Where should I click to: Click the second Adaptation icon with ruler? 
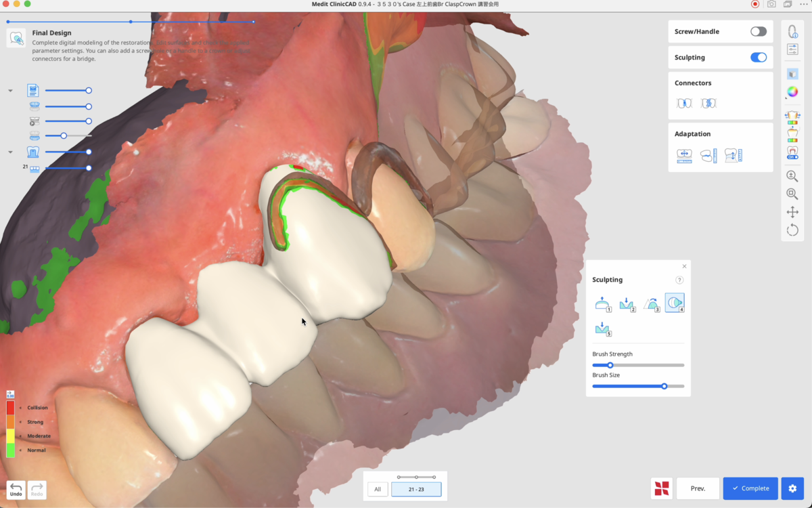click(708, 155)
